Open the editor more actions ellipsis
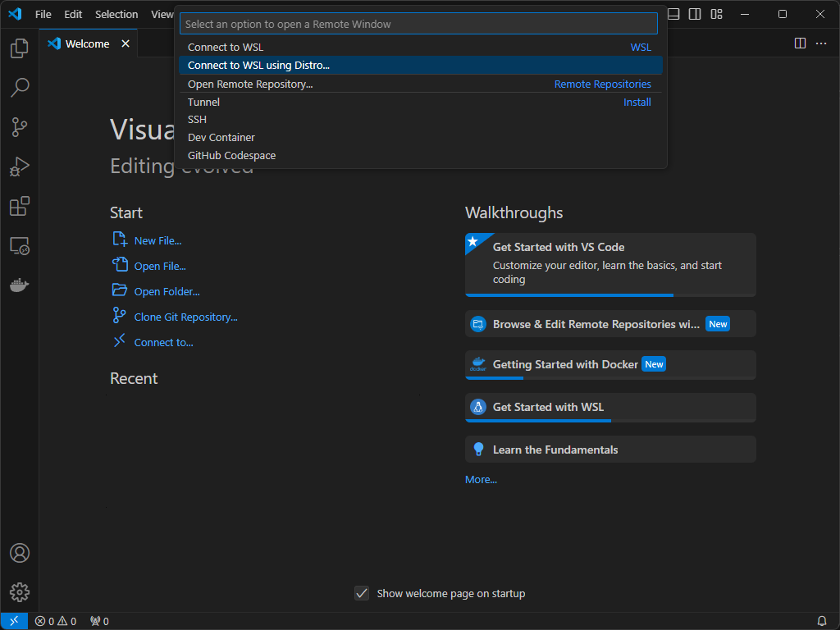Viewport: 840px width, 630px height. coord(821,43)
